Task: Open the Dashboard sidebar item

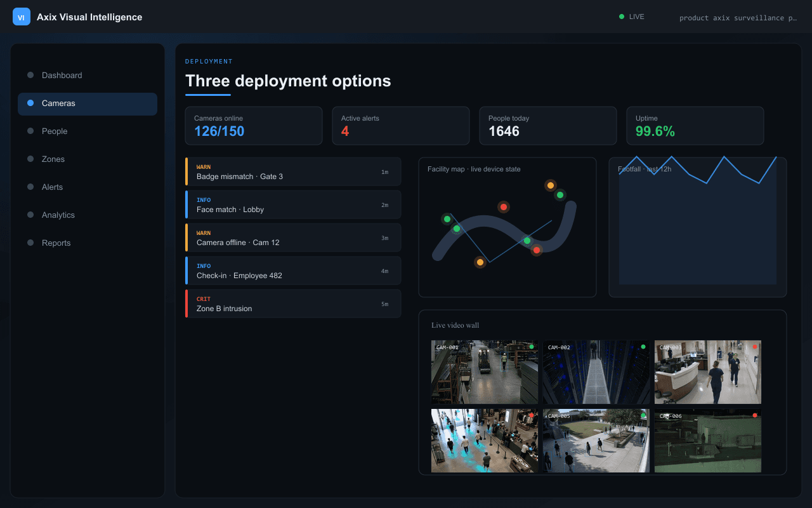Action: pos(88,75)
